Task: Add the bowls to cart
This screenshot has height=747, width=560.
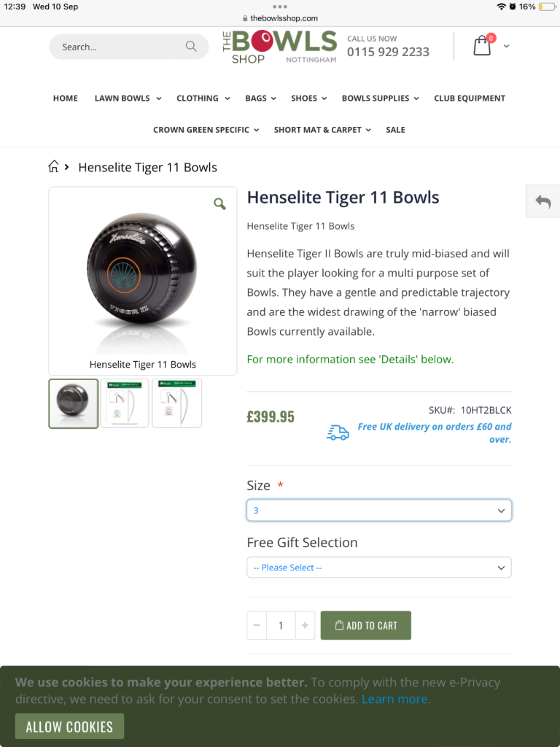Action: pyautogui.click(x=366, y=625)
